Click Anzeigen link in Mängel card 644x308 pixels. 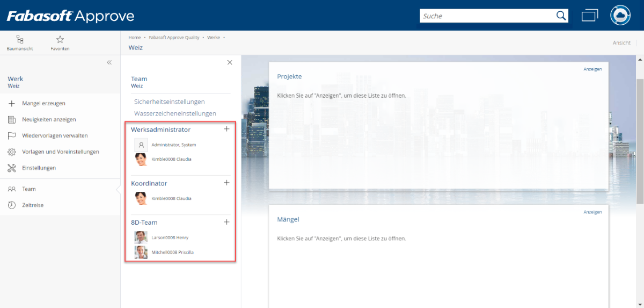[x=592, y=212]
